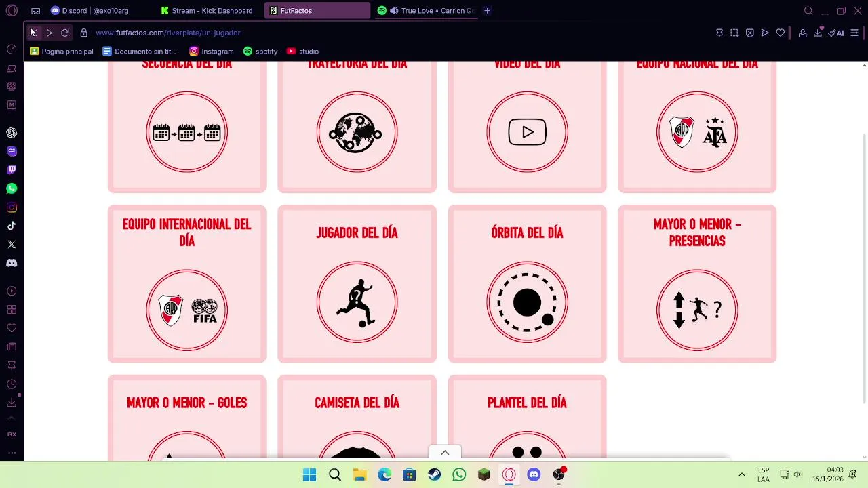Bookmark the page with the heart icon
This screenshot has height=488, width=868.
pos(781,33)
